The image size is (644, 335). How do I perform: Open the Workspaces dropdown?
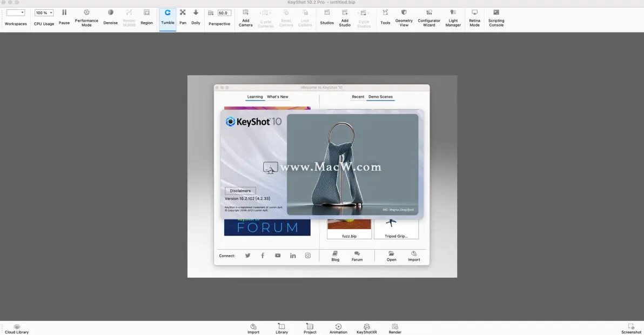tap(16, 13)
